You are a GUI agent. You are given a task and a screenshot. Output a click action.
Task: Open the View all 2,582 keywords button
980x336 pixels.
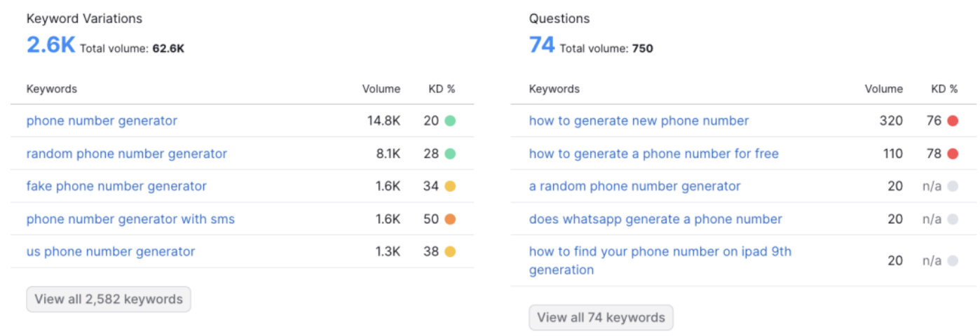pyautogui.click(x=109, y=300)
